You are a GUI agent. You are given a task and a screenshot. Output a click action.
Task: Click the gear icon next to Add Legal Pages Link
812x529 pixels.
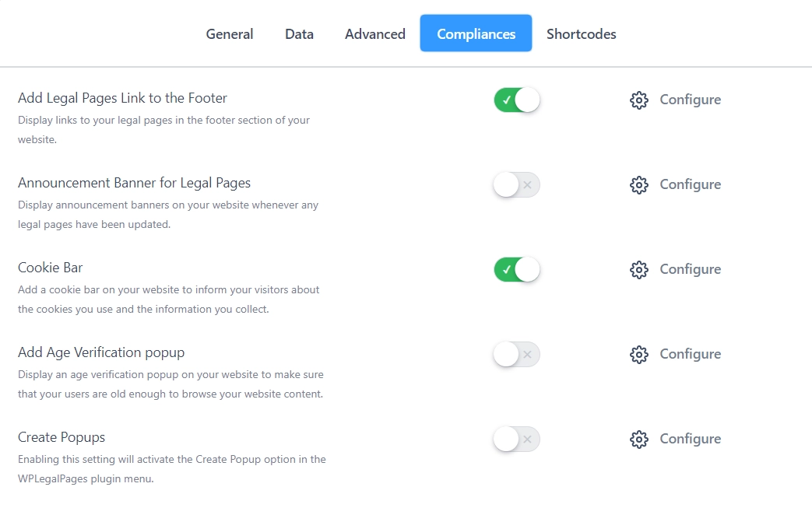coord(638,100)
